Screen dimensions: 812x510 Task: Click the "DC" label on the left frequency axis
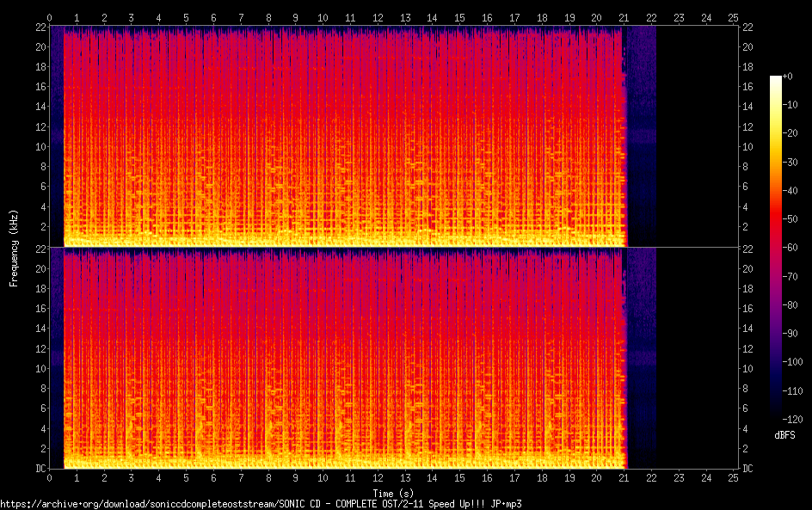pyautogui.click(x=40, y=469)
